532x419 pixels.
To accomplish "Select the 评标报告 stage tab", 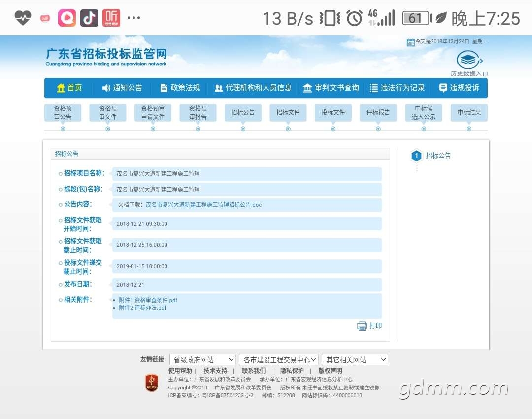I will (x=378, y=112).
